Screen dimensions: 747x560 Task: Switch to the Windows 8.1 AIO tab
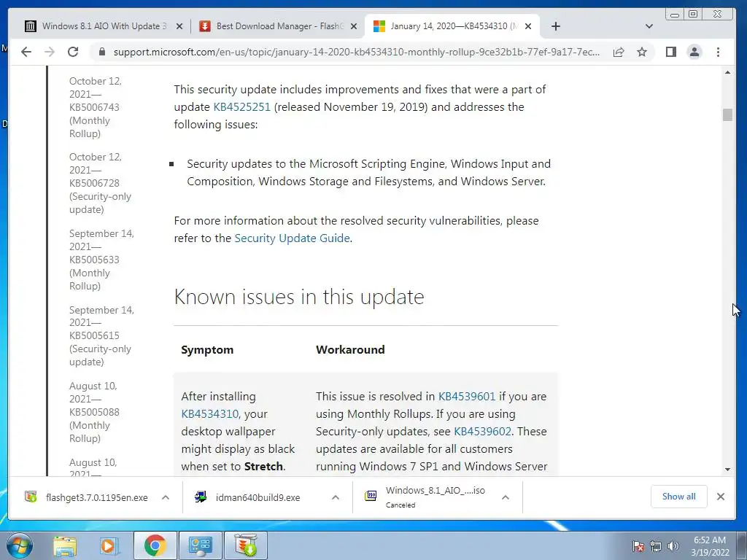point(104,26)
